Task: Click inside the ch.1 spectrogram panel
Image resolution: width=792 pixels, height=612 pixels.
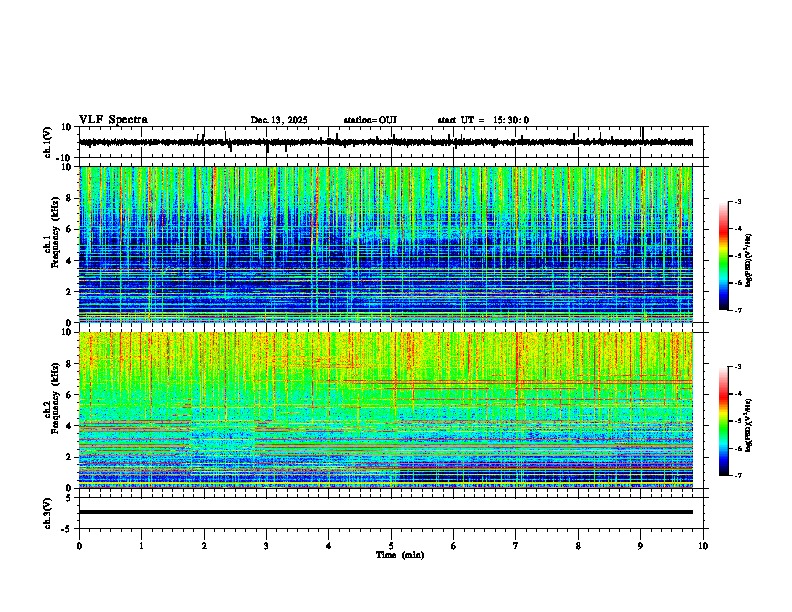Action: coord(386,244)
